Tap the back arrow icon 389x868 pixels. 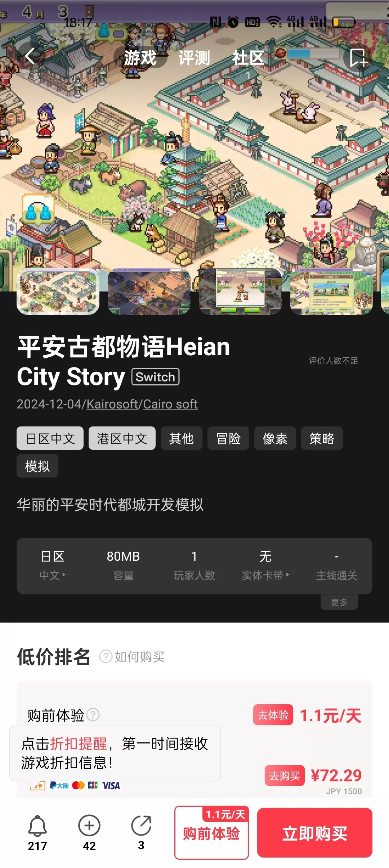pos(30,56)
